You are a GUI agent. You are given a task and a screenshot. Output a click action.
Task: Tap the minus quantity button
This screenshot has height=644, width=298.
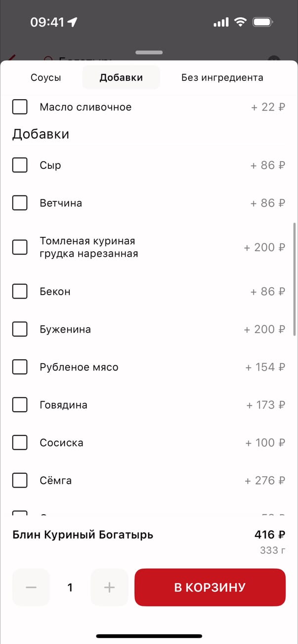point(31,587)
